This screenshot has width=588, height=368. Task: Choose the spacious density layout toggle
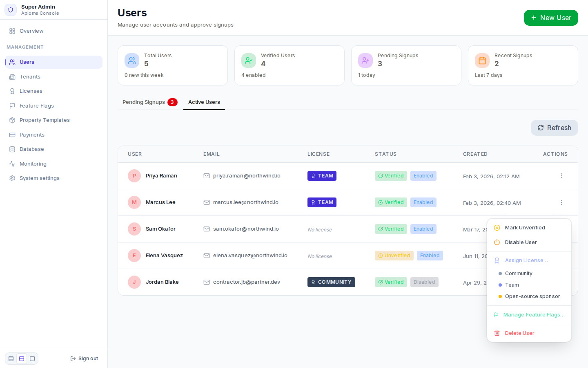(x=32, y=359)
